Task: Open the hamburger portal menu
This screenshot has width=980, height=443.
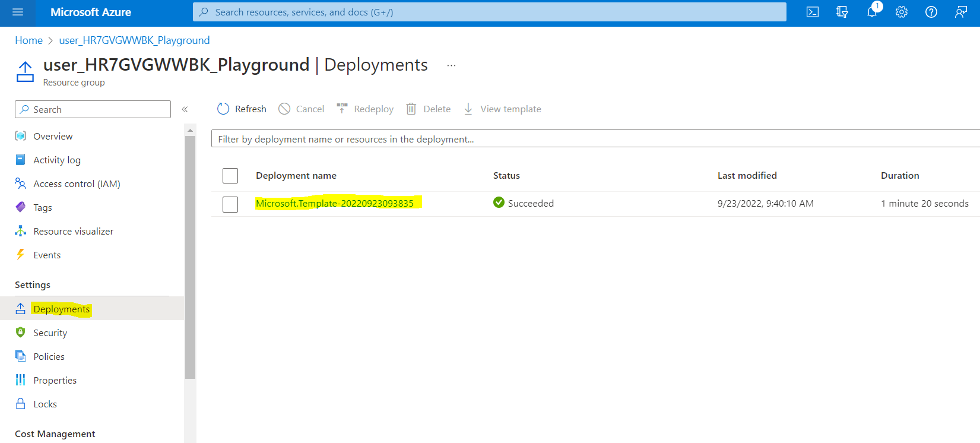Action: click(18, 12)
